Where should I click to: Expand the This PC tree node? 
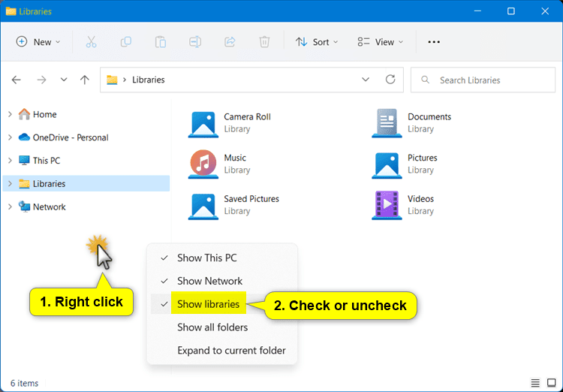[x=10, y=160]
